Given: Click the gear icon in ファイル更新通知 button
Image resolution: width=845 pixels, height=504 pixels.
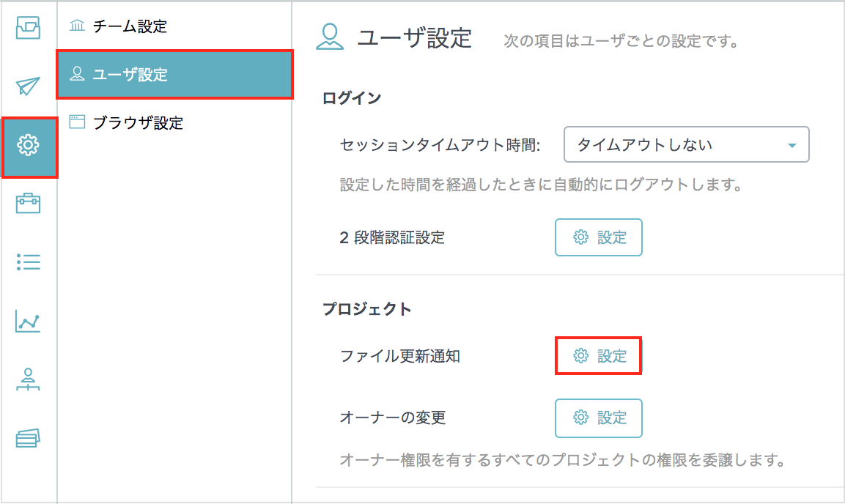Looking at the screenshot, I should click(x=580, y=355).
